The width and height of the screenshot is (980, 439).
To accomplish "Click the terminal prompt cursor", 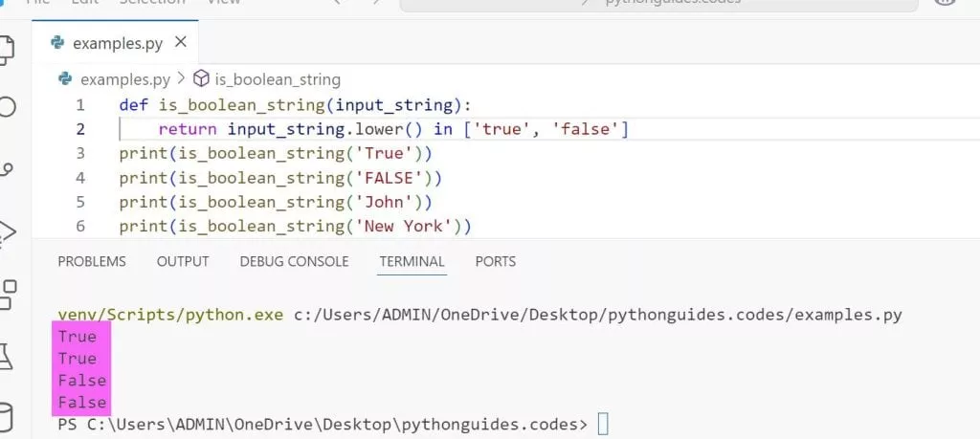I will 603,424.
